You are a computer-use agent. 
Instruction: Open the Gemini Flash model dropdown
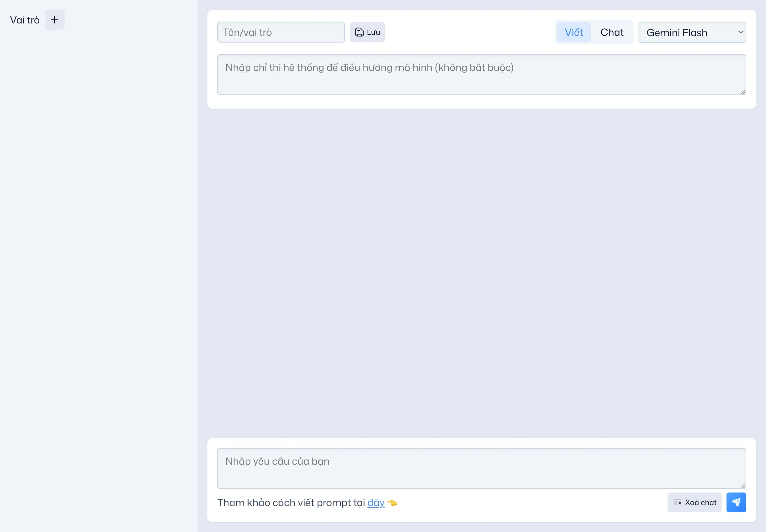coord(687,32)
